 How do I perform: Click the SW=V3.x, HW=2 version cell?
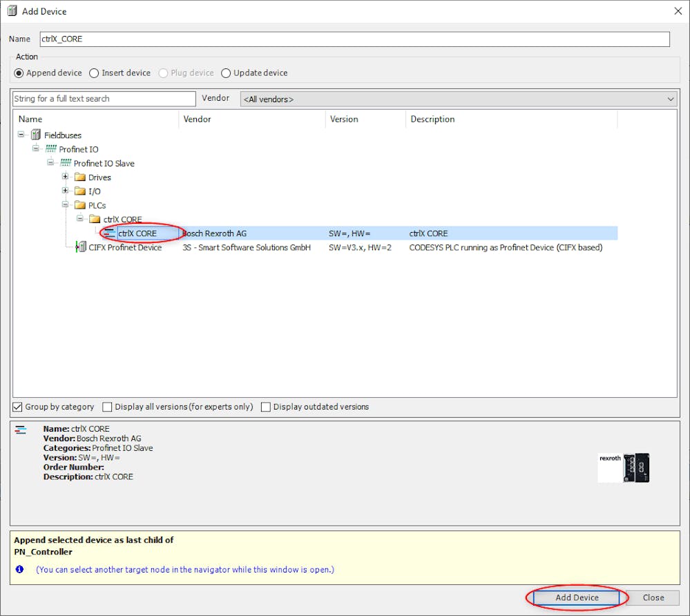tap(360, 248)
